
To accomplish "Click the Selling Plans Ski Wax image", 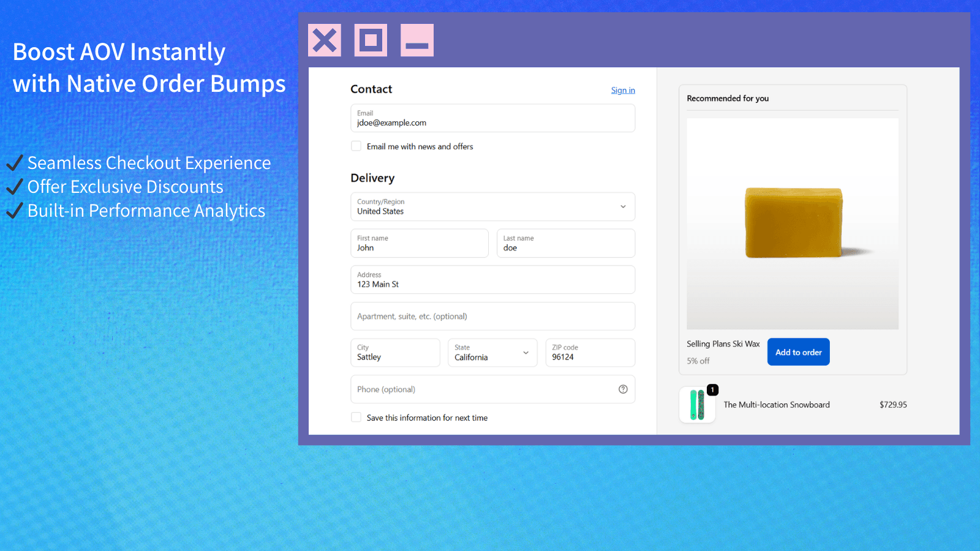I will coord(793,223).
